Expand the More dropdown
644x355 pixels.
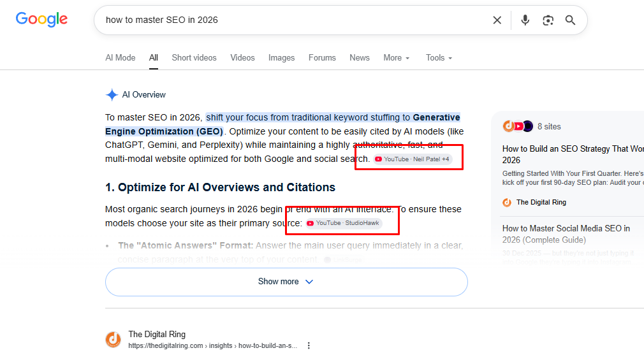[397, 58]
